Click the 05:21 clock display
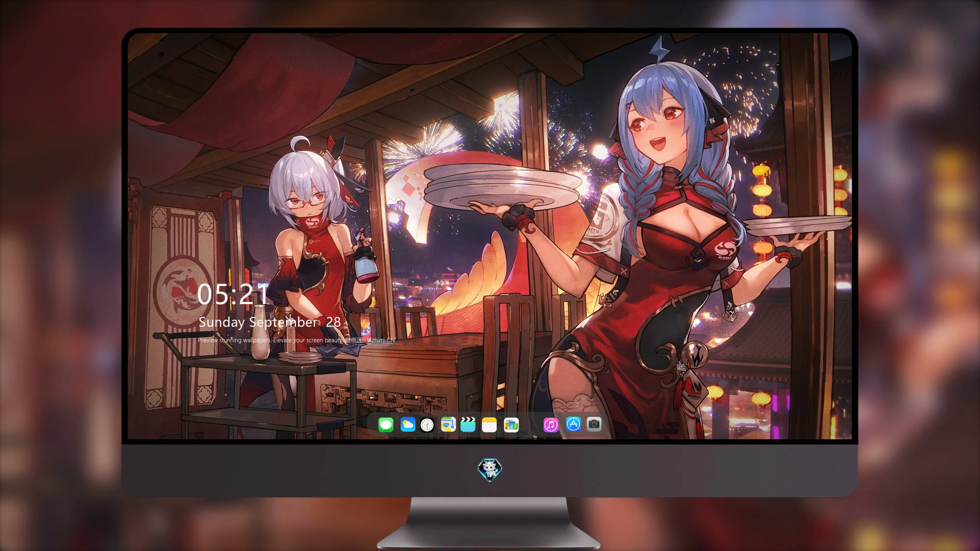Viewport: 980px width, 551px height. click(233, 294)
